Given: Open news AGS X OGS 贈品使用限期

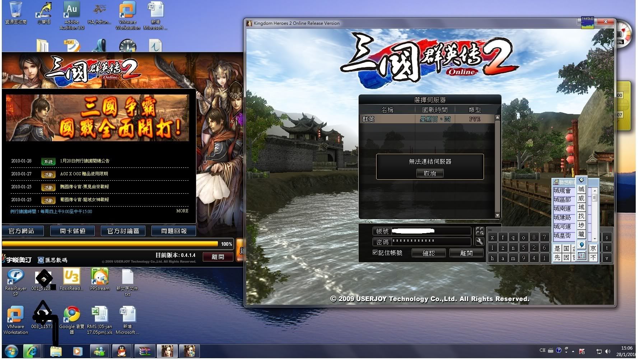Looking at the screenshot, I should pos(84,174).
